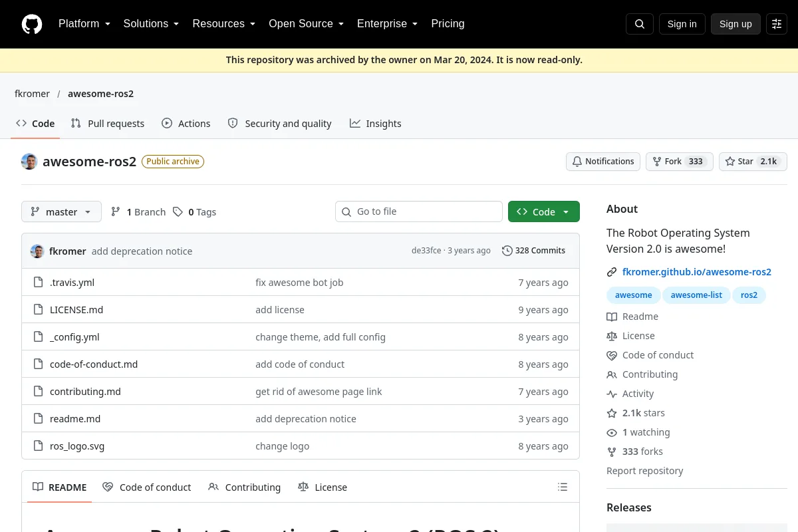Expand the Enterprise menu
The height and width of the screenshot is (532, 798).
click(x=387, y=24)
